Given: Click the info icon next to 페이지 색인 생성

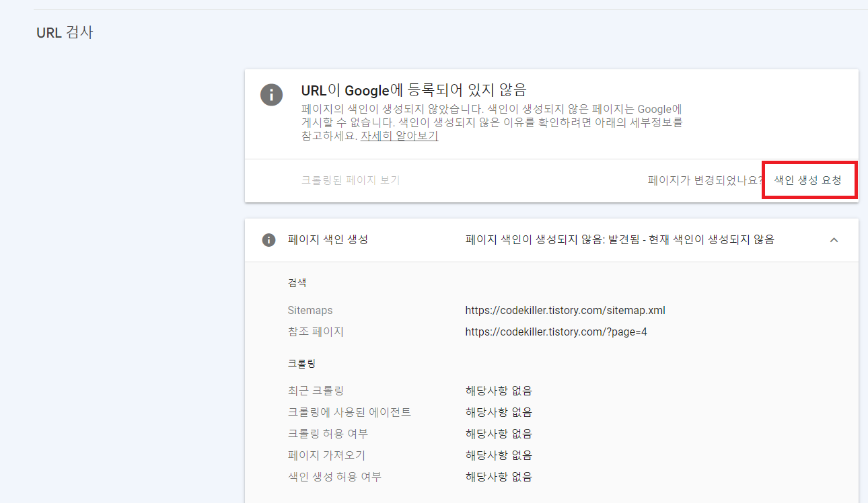Looking at the screenshot, I should tap(268, 240).
